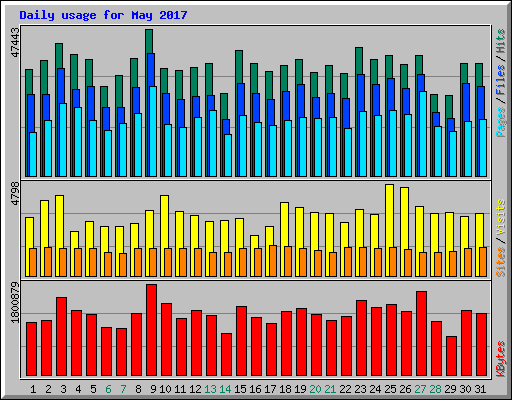512x400 pixels.
Task: Select day 29 on the date axis
Action: click(450, 389)
